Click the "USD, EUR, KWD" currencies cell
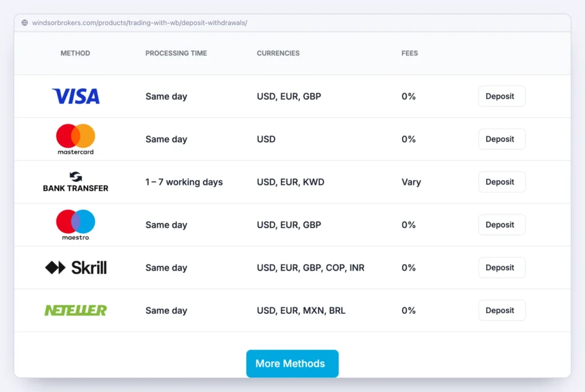The width and height of the screenshot is (585, 392). pyautogui.click(x=291, y=182)
